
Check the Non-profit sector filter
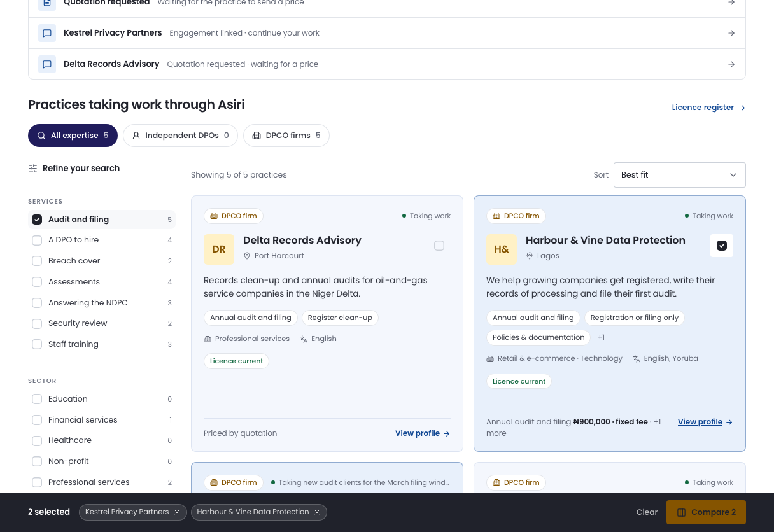point(37,461)
